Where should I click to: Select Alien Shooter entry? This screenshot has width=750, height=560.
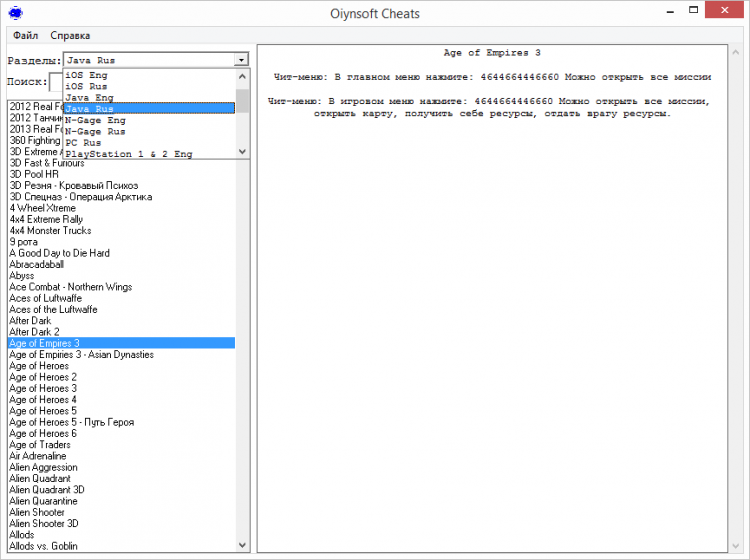point(122,512)
